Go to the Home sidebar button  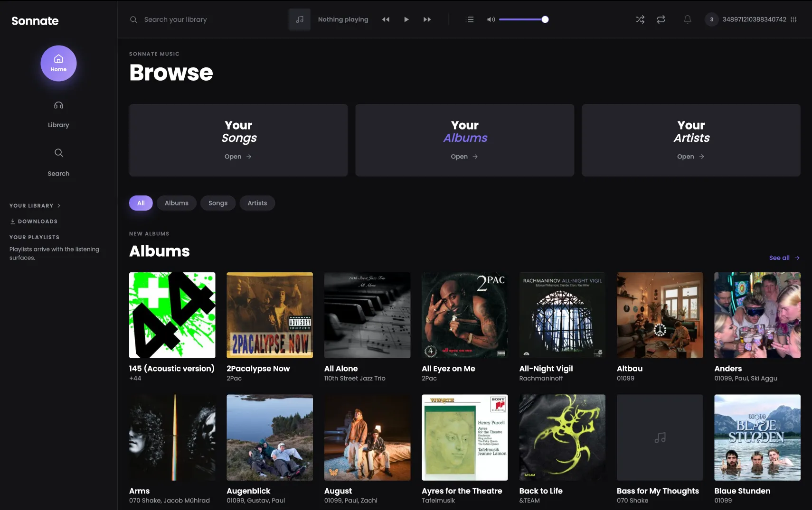pos(58,63)
